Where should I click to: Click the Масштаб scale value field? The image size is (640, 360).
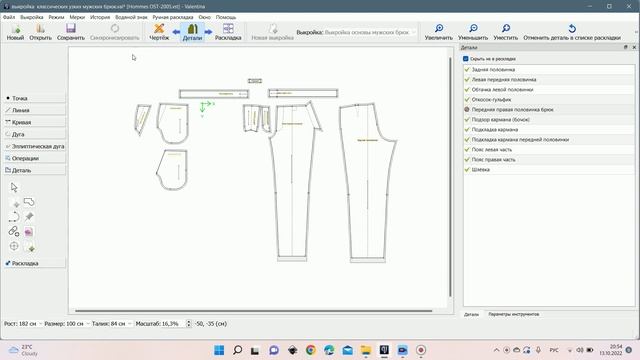point(173,324)
